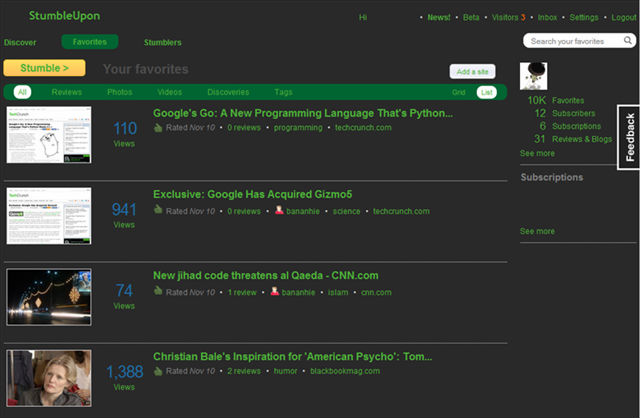Click thumbs-up icon on jihad code entry
Screen dimensions: 640x418
click(x=158, y=291)
